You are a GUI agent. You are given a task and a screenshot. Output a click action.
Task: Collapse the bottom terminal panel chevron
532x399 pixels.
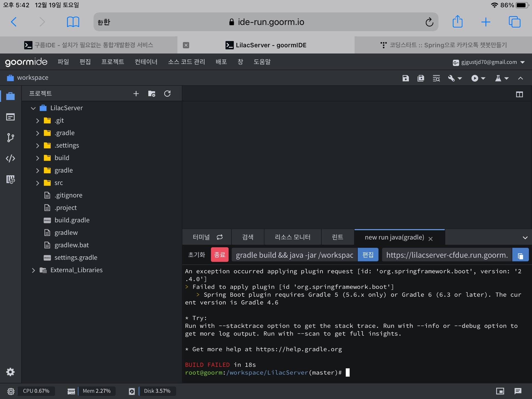(x=525, y=238)
